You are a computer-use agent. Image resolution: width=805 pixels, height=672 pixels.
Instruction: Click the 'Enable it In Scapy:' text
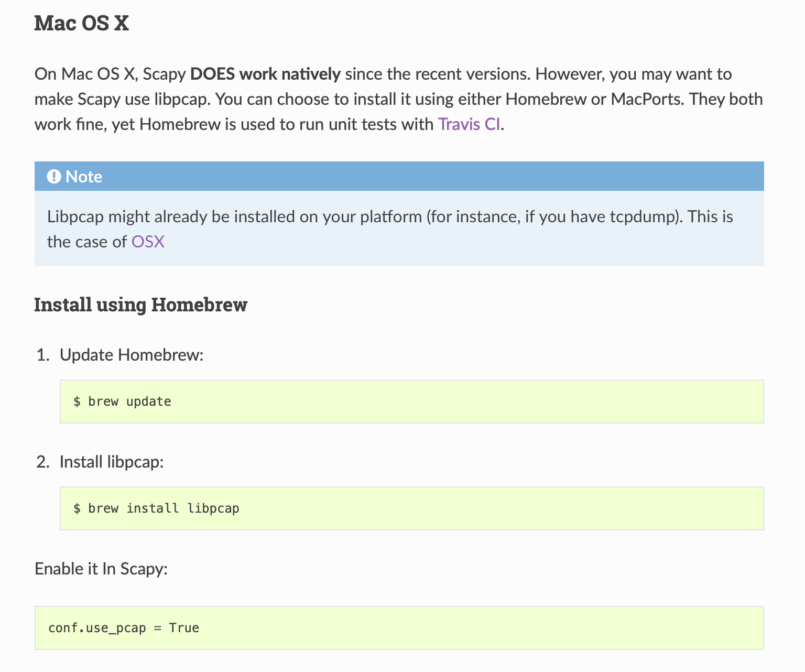click(x=101, y=569)
